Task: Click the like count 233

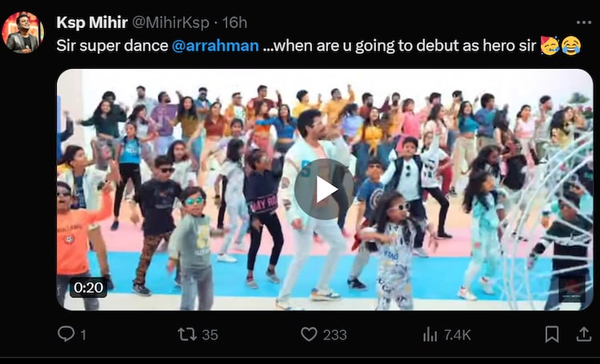Action: click(334, 334)
